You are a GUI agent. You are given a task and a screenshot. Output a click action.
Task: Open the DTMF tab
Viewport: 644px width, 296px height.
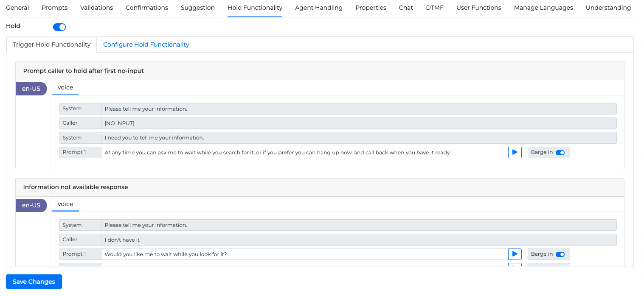pos(435,8)
